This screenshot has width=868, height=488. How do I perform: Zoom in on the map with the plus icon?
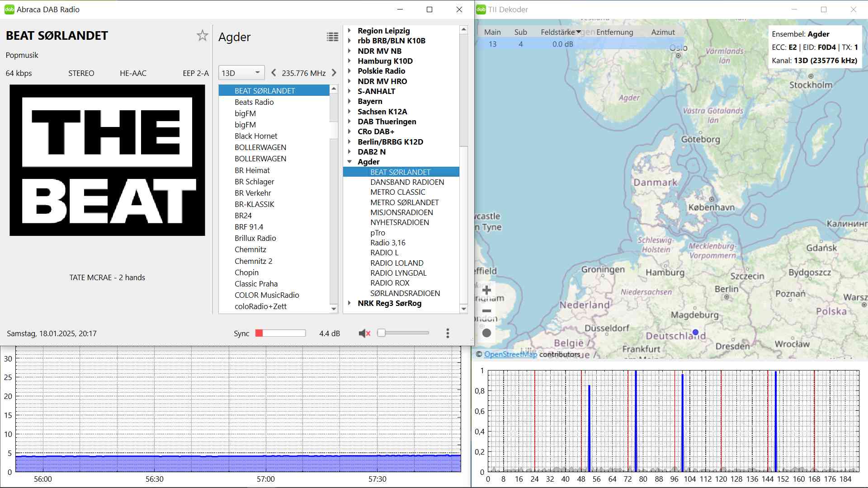coord(486,290)
